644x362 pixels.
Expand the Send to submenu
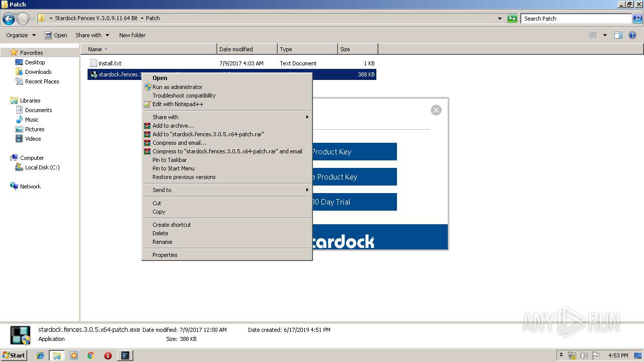point(227,190)
